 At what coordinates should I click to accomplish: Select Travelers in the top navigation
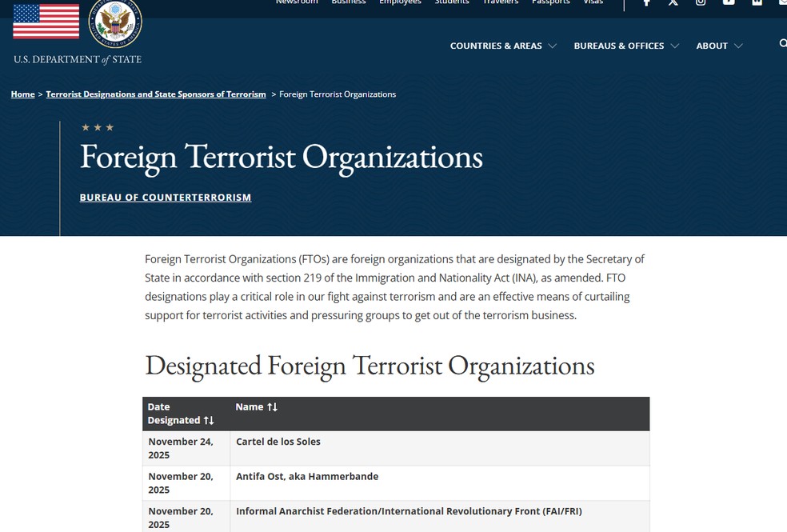click(501, 2)
